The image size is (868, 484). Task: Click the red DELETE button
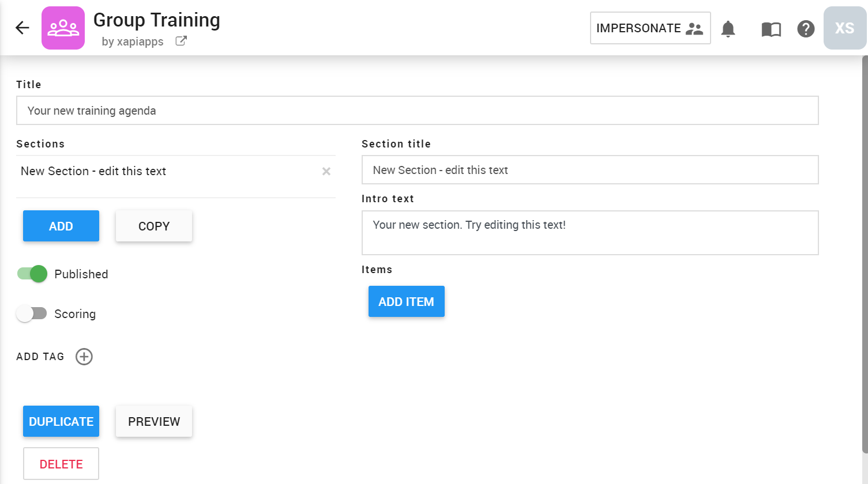tap(61, 464)
